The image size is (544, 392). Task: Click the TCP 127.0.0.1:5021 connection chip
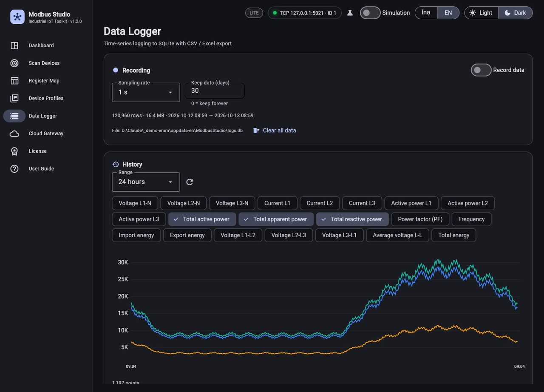(304, 13)
